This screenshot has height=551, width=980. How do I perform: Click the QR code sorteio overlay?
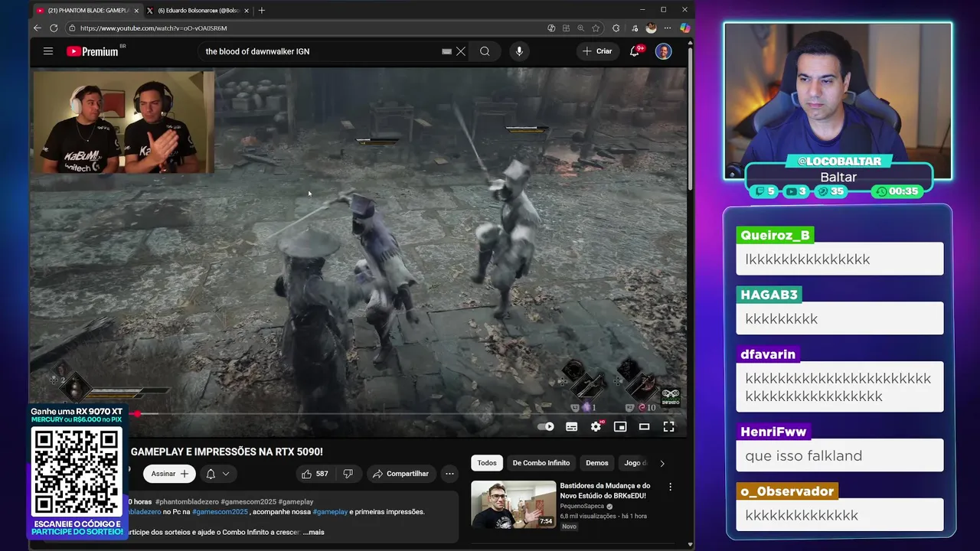click(x=77, y=471)
